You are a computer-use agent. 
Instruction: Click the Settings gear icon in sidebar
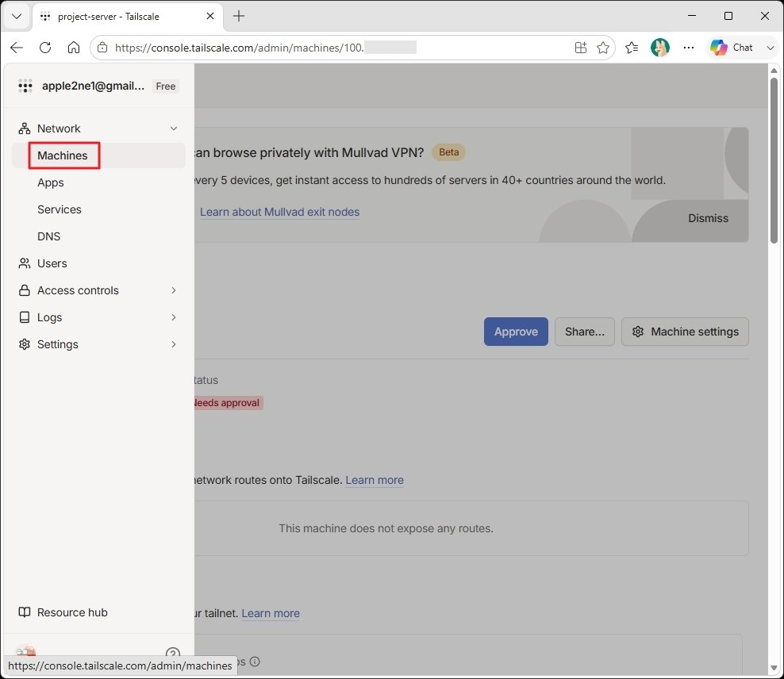click(24, 344)
